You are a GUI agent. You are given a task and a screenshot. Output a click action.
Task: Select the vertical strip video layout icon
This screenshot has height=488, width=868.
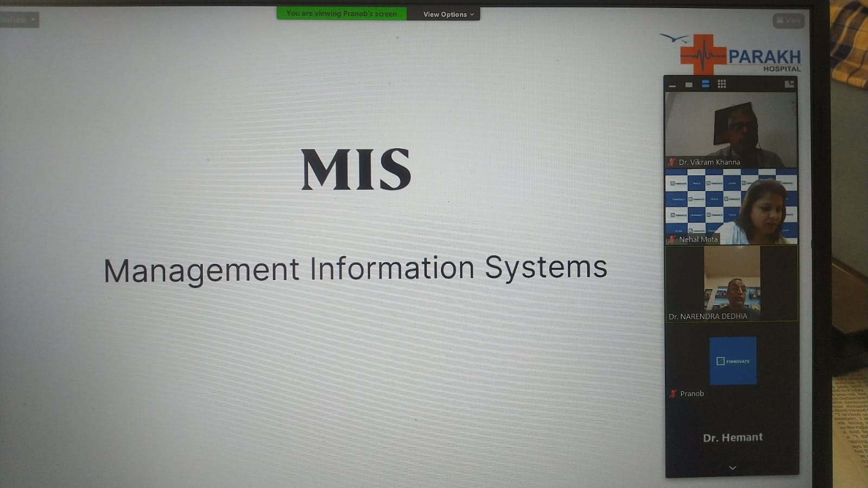[x=705, y=84]
